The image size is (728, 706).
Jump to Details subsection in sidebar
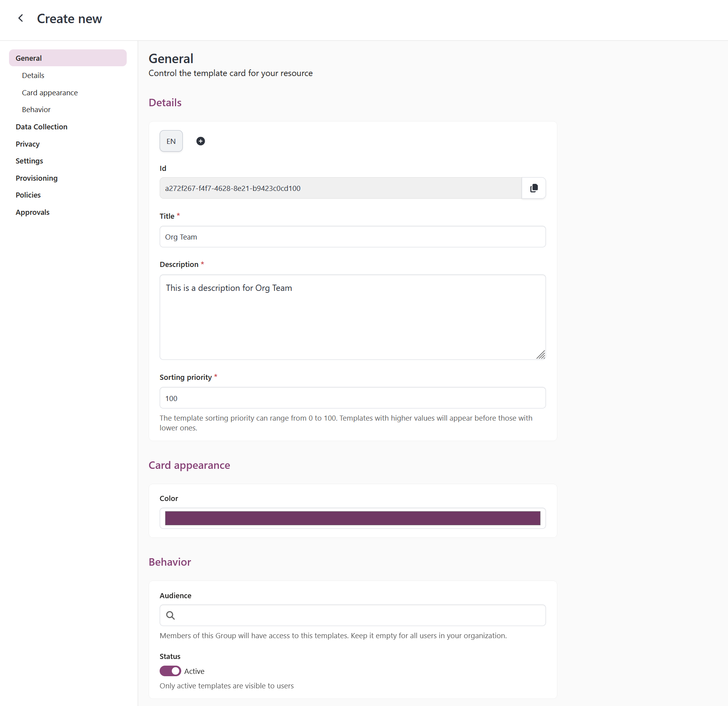[x=33, y=75]
